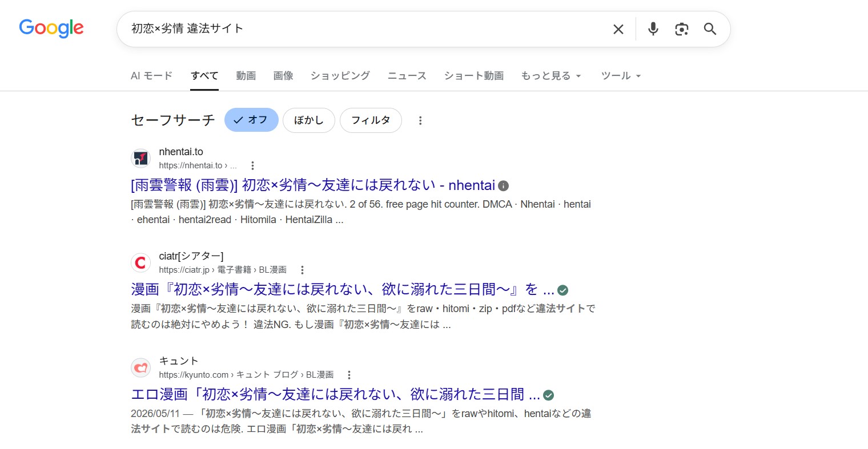
Task: Click the verified check badge on the キュント result title
Action: pyautogui.click(x=548, y=395)
